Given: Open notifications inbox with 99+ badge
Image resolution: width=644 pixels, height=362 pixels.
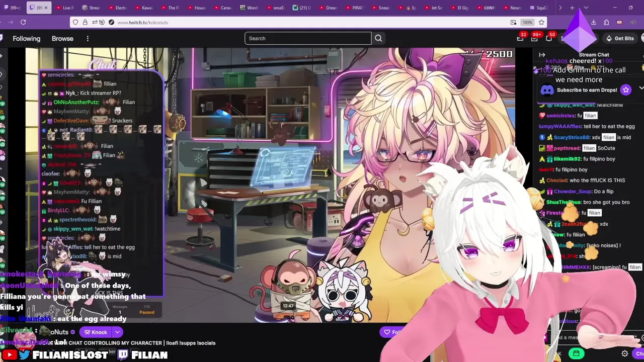Looking at the screenshot, I should point(534,38).
